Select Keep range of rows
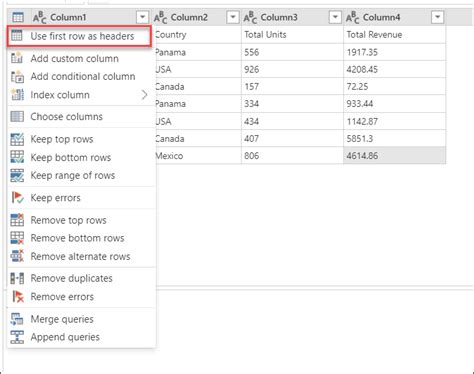Viewport: 474px width, 374px height. 81,175
